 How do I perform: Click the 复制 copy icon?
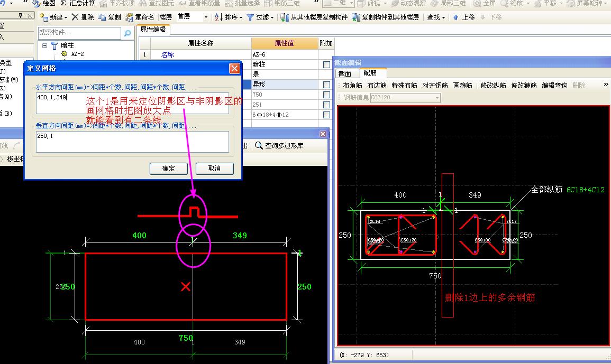coord(102,17)
